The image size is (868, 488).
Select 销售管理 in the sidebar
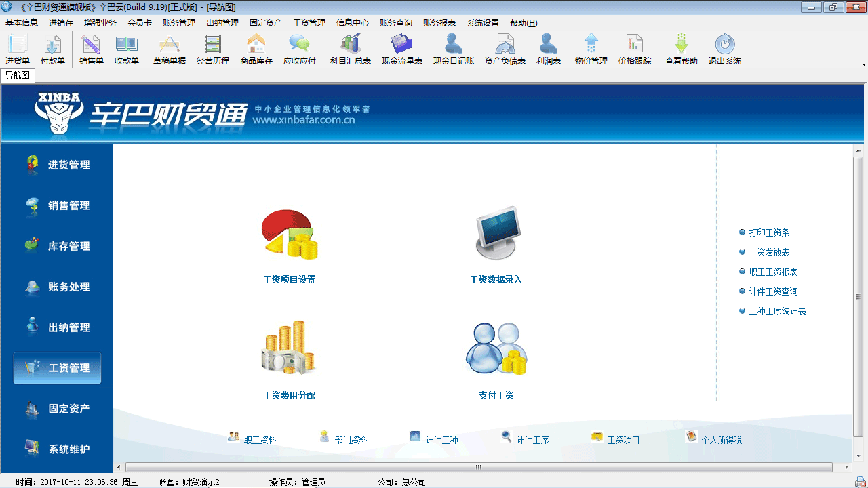(58, 205)
